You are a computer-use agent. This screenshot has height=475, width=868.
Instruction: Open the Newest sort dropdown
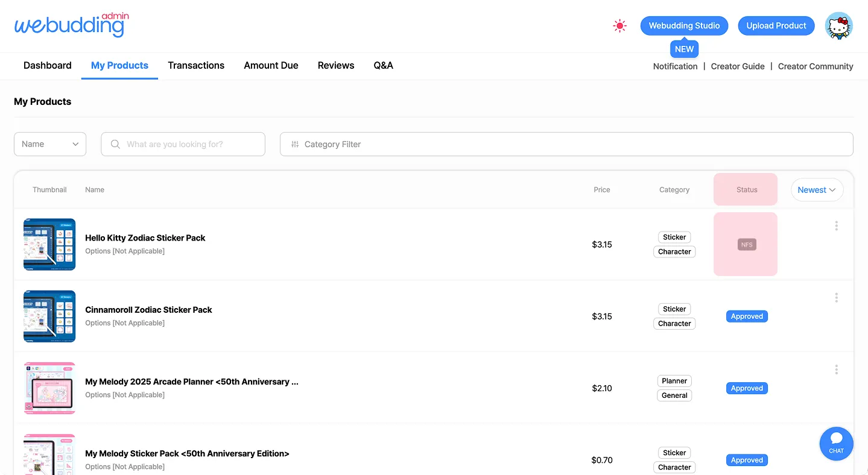click(817, 190)
